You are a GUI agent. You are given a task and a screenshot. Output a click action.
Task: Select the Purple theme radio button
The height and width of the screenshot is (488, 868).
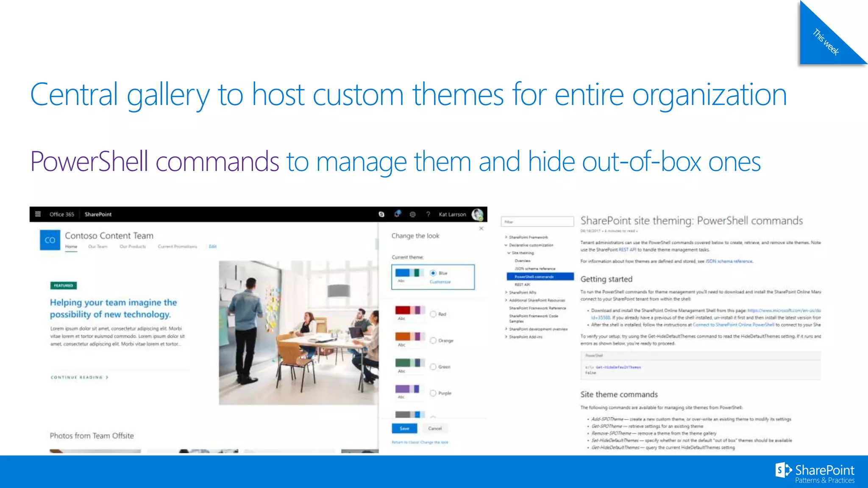point(433,393)
